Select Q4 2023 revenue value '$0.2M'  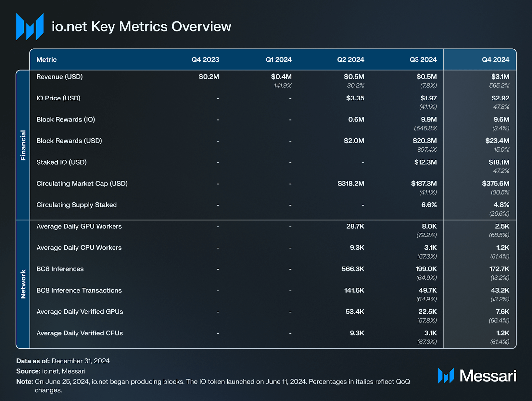(x=209, y=77)
